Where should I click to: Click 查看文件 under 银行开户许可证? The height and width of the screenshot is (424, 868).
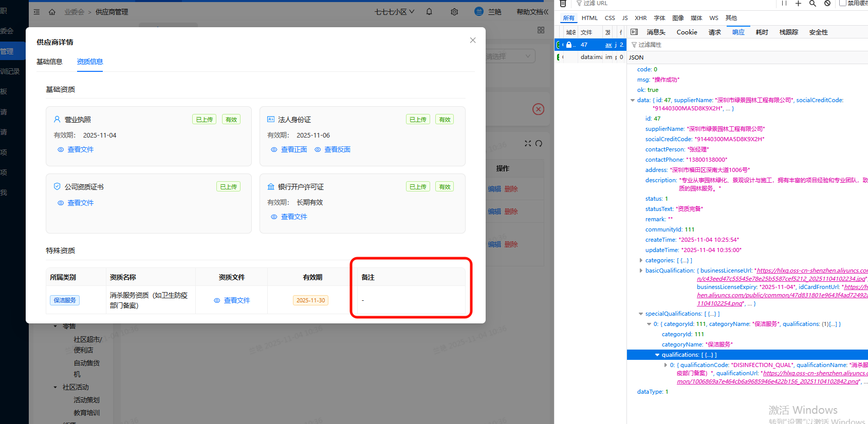pyautogui.click(x=293, y=217)
